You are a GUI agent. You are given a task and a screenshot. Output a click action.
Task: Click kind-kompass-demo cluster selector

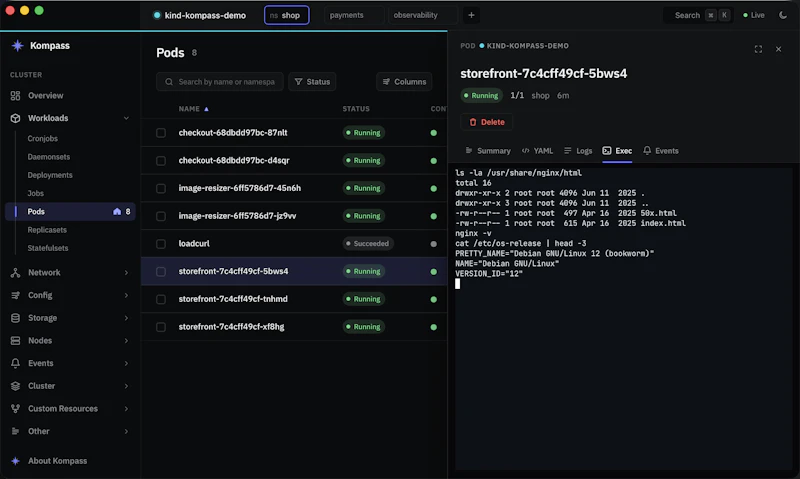tap(199, 15)
